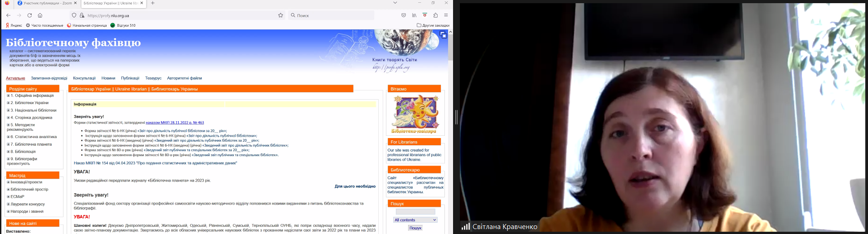The height and width of the screenshot is (234, 868).
Task: Open the Відгуки 510 bookmark
Action: (123, 25)
